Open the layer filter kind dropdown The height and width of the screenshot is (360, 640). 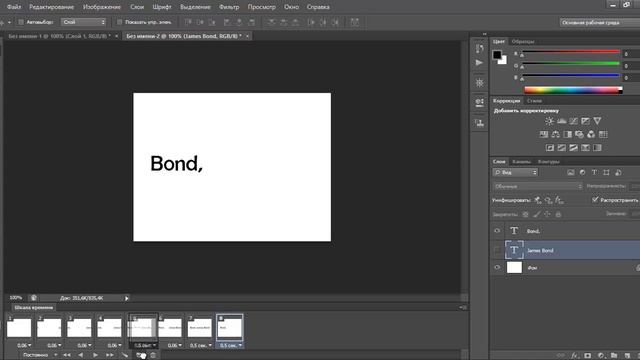pos(515,173)
